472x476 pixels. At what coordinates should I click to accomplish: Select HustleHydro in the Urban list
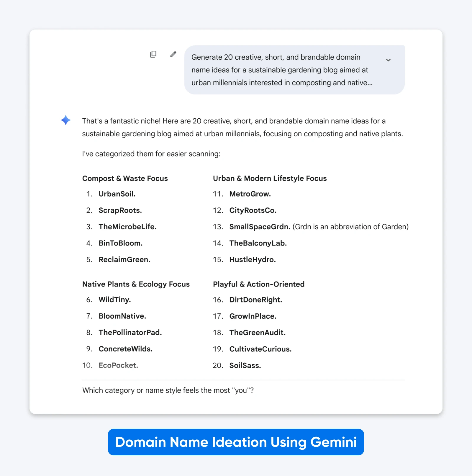point(252,260)
